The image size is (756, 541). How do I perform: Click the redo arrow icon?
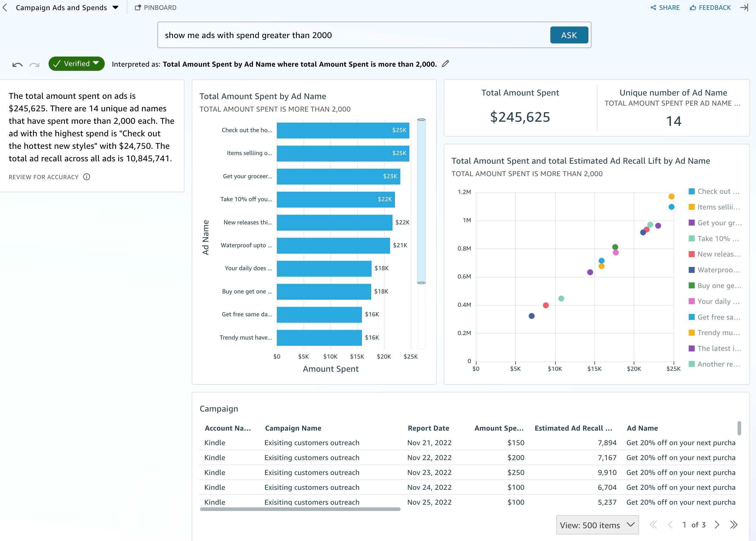click(x=34, y=65)
